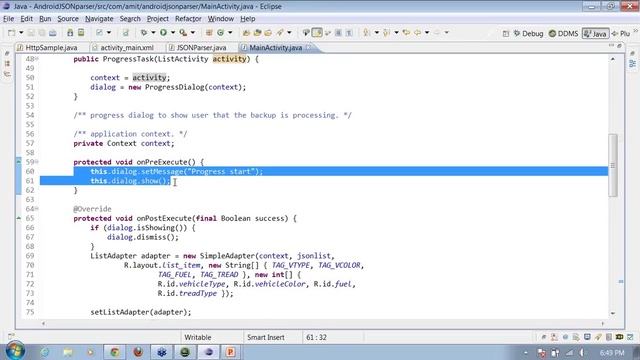640x360 pixels.
Task: Expand the New Java Class dropdown arrow
Action: pyautogui.click(x=230, y=33)
